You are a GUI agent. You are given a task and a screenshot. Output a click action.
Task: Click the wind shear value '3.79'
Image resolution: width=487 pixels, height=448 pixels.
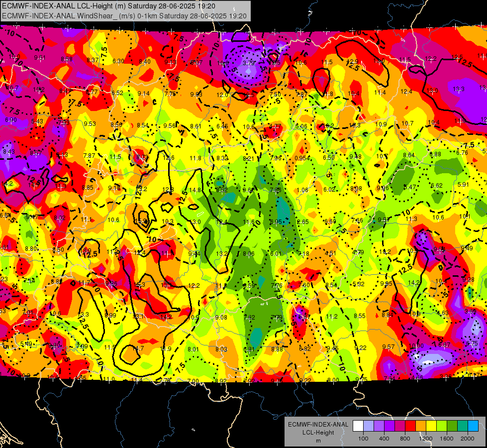tap(248, 63)
